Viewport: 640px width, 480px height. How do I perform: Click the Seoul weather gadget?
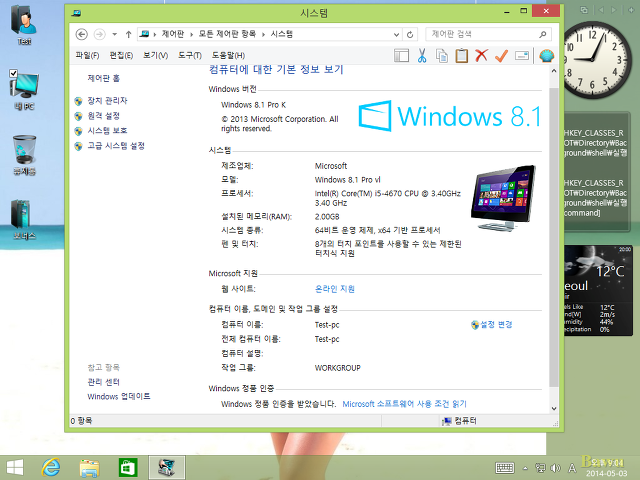(598, 290)
